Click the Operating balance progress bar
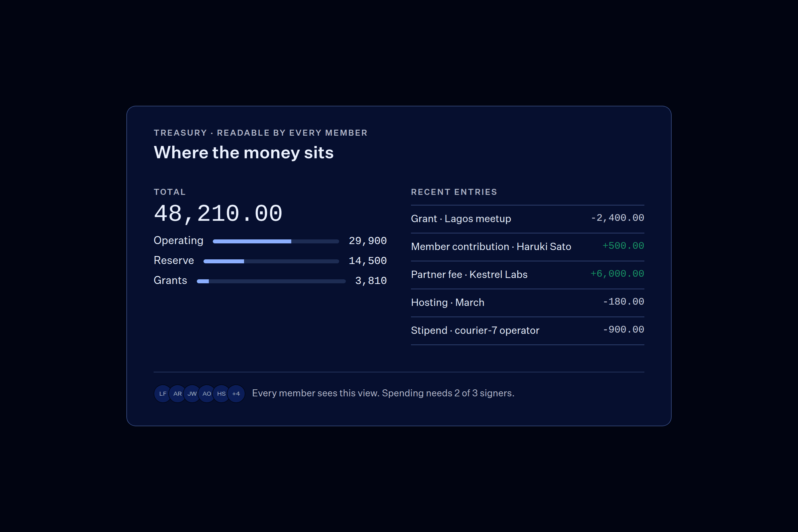Image resolution: width=798 pixels, height=532 pixels. 276,241
